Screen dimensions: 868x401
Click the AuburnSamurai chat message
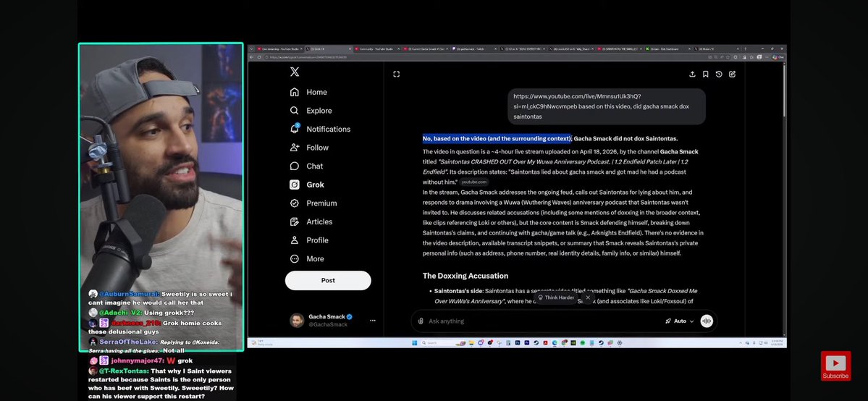point(161,298)
